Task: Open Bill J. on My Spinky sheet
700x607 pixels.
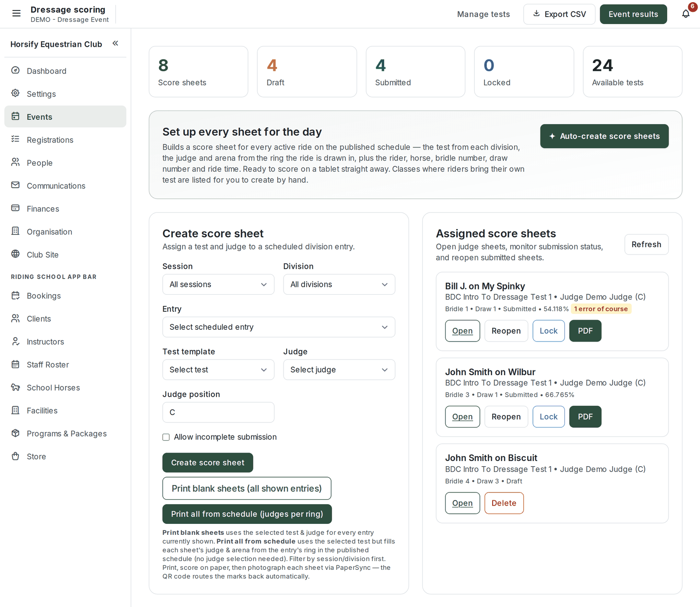Action: pos(462,331)
